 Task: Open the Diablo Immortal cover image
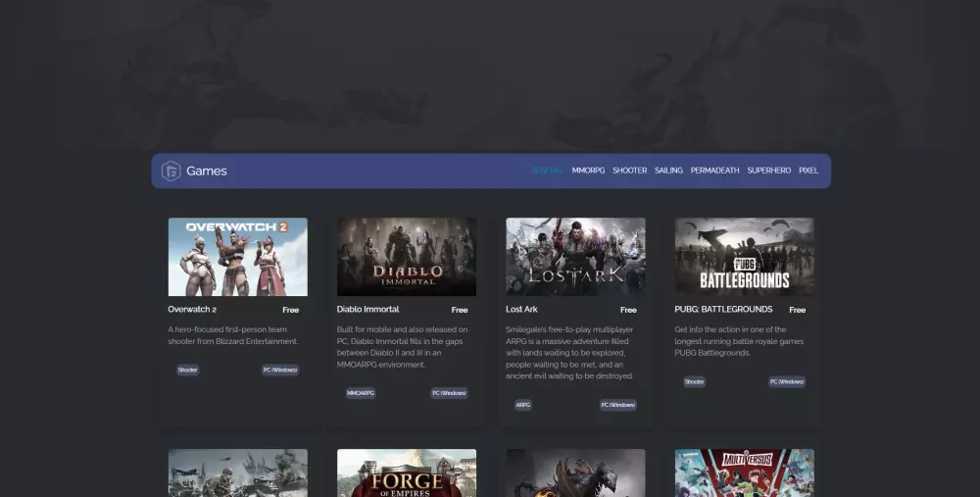pos(407,257)
